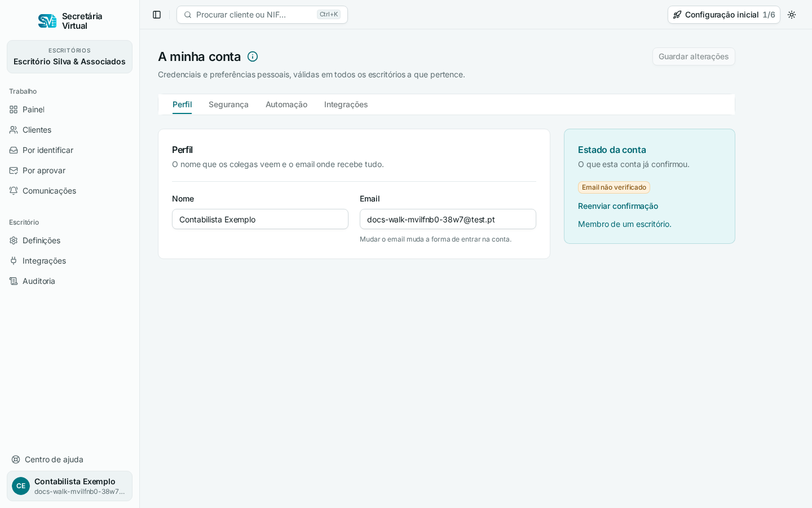Image resolution: width=812 pixels, height=508 pixels.
Task: Click the Reenviar confirmação link
Action: tap(618, 206)
